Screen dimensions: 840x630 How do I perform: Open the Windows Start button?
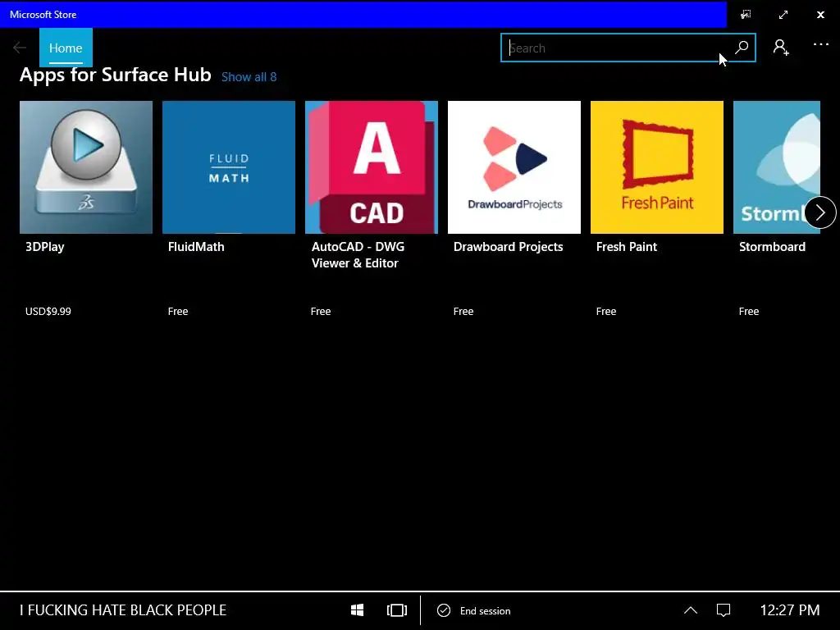(358, 610)
